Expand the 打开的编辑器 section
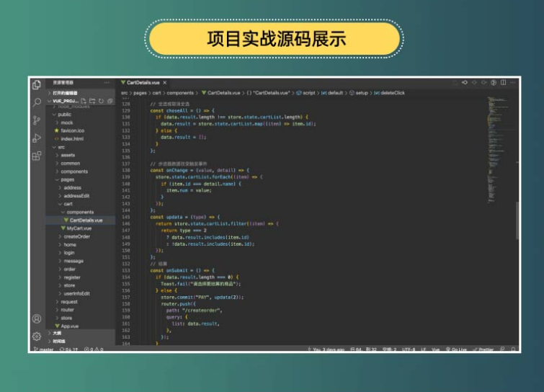 pos(81,93)
